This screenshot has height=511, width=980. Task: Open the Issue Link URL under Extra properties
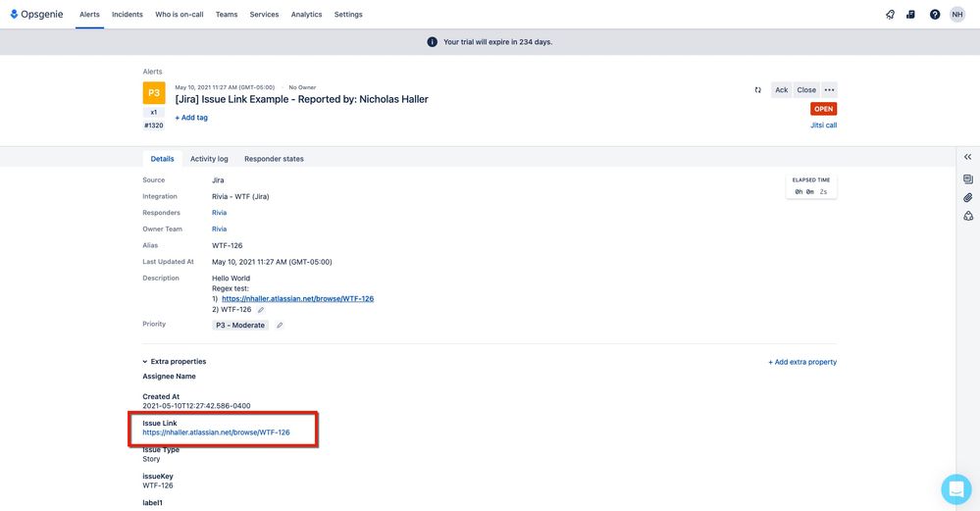click(216, 433)
